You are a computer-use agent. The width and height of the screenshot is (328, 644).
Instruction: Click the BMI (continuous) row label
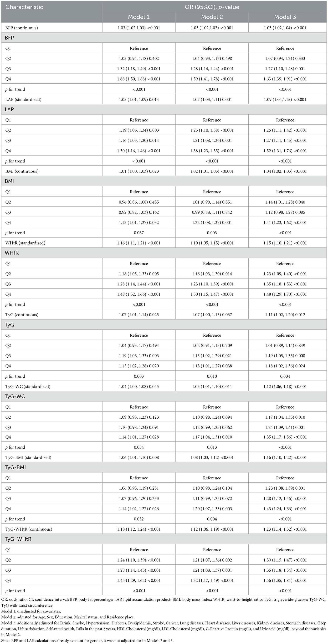coord(22,171)
